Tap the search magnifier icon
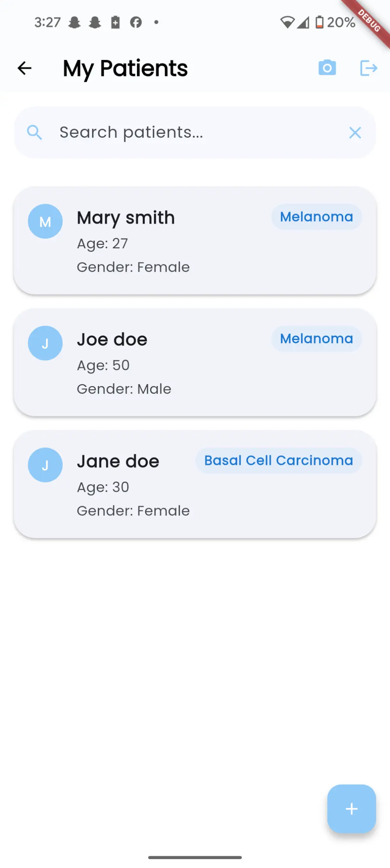 (x=34, y=133)
